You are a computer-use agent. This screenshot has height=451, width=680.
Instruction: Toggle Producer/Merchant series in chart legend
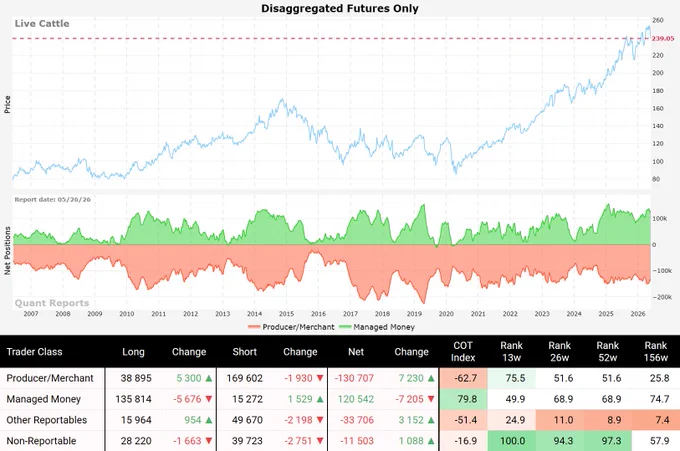pos(291,327)
